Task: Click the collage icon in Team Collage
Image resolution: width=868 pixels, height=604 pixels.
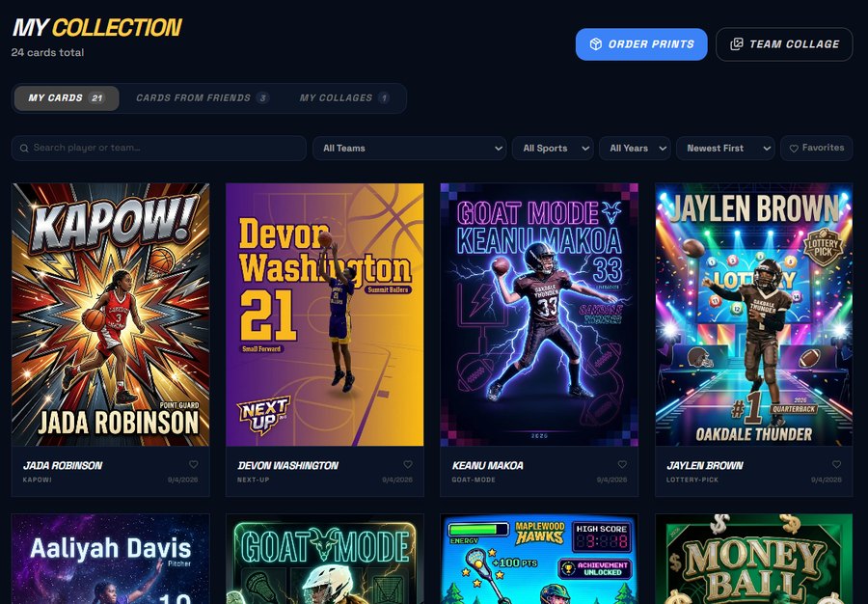Action: point(736,44)
